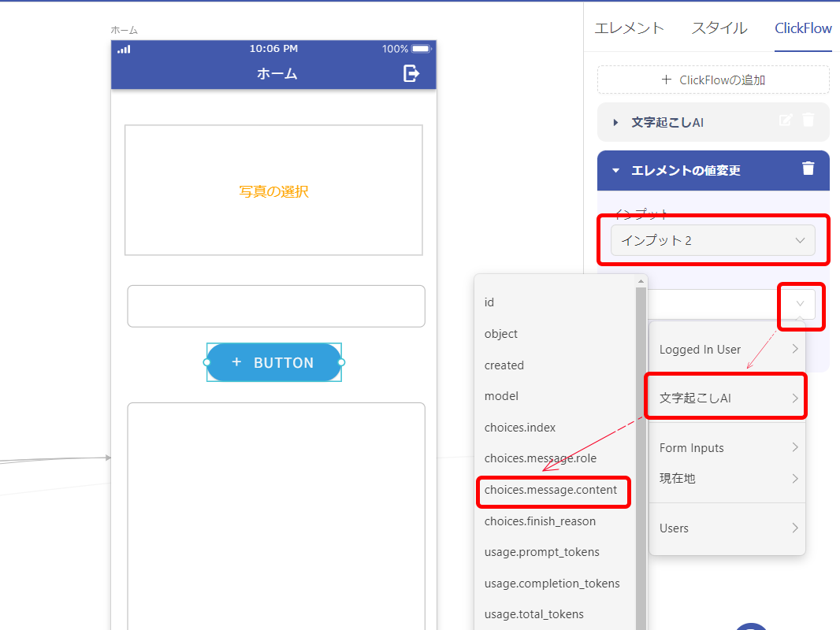Image resolution: width=840 pixels, height=630 pixels.
Task: Open the インプット 2 dropdown
Action: click(712, 240)
